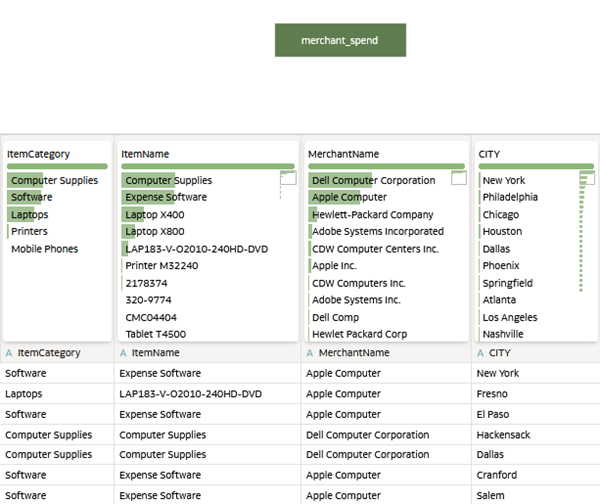Select the MerchantName table column header

tap(386, 353)
